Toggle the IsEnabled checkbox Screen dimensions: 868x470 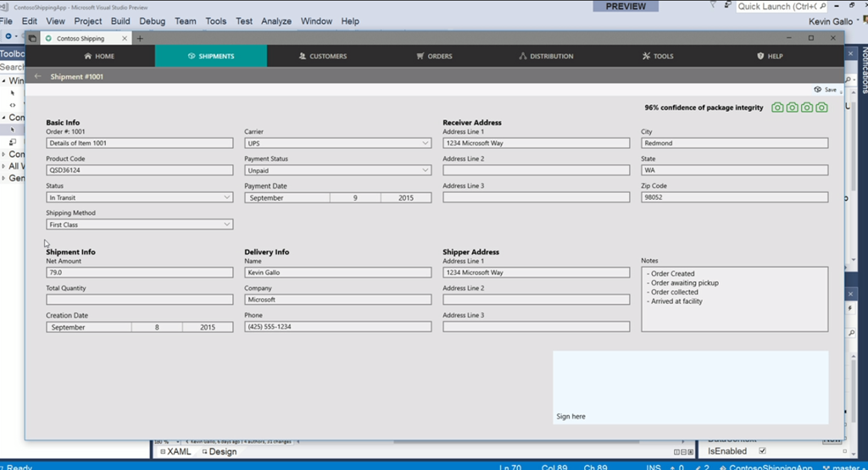coord(762,451)
